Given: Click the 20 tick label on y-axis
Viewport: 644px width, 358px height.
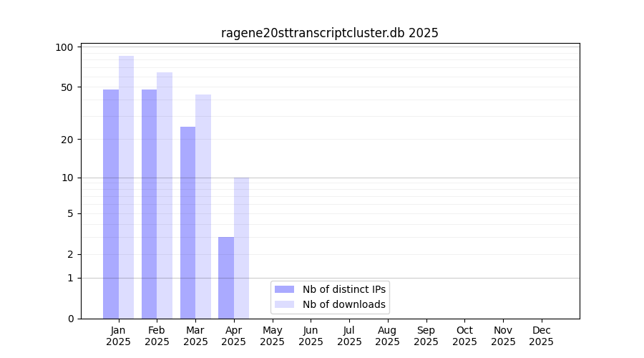Looking at the screenshot, I should click(67, 140).
